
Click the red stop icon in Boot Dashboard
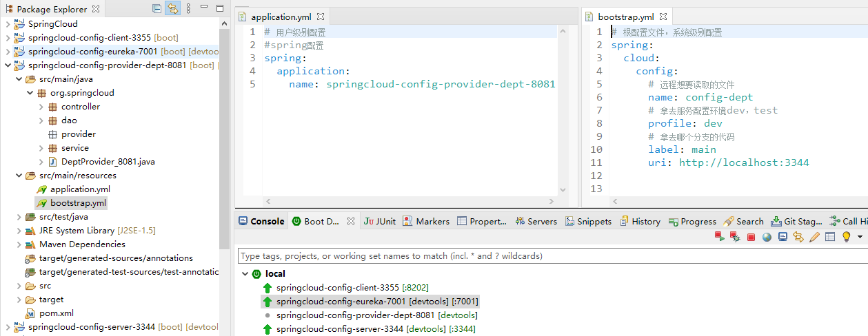(751, 237)
